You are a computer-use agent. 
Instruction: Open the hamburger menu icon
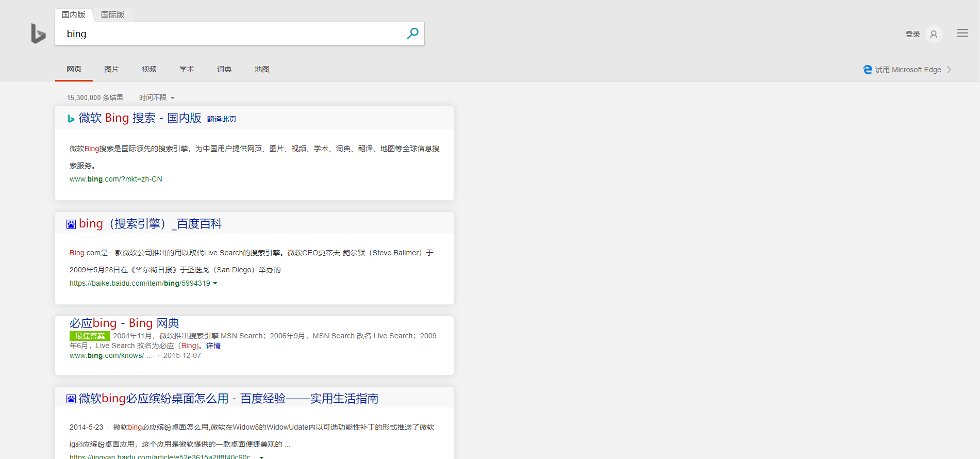[x=962, y=33]
